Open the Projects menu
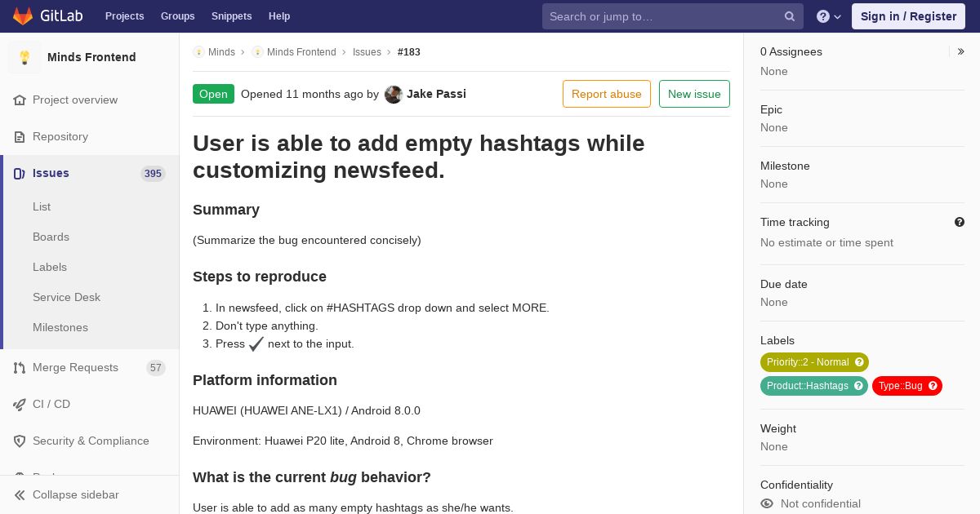Viewport: 980px width, 514px height. pyautogui.click(x=125, y=16)
